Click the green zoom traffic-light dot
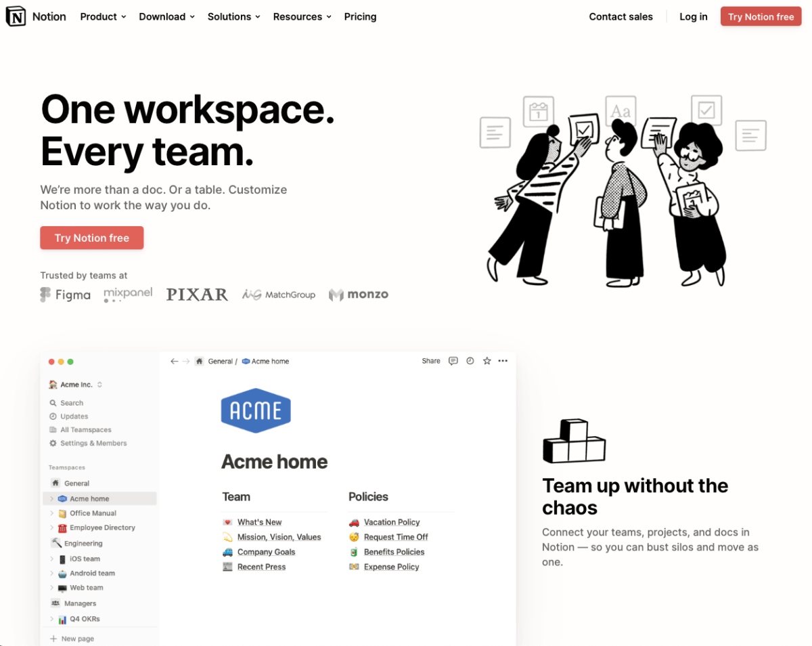The height and width of the screenshot is (646, 812). (69, 362)
